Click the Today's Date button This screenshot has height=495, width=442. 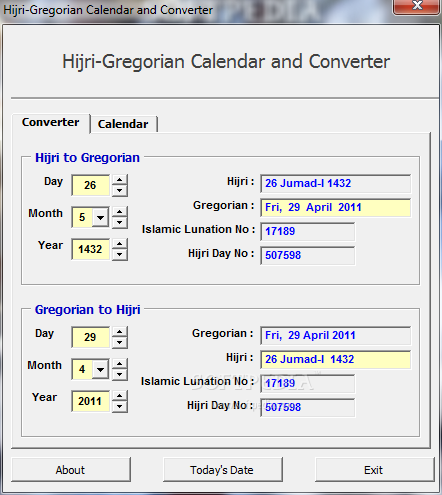[x=222, y=470]
